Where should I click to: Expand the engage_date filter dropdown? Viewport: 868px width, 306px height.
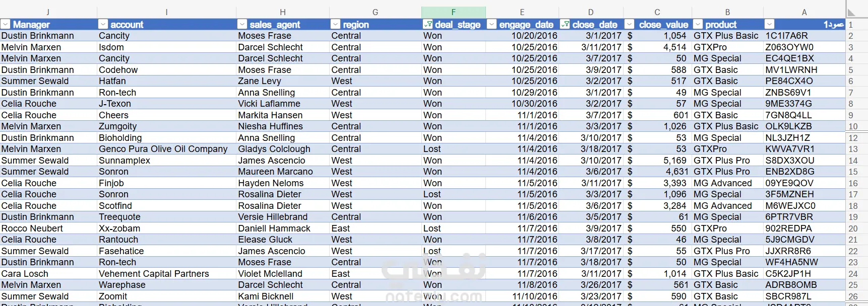[491, 24]
